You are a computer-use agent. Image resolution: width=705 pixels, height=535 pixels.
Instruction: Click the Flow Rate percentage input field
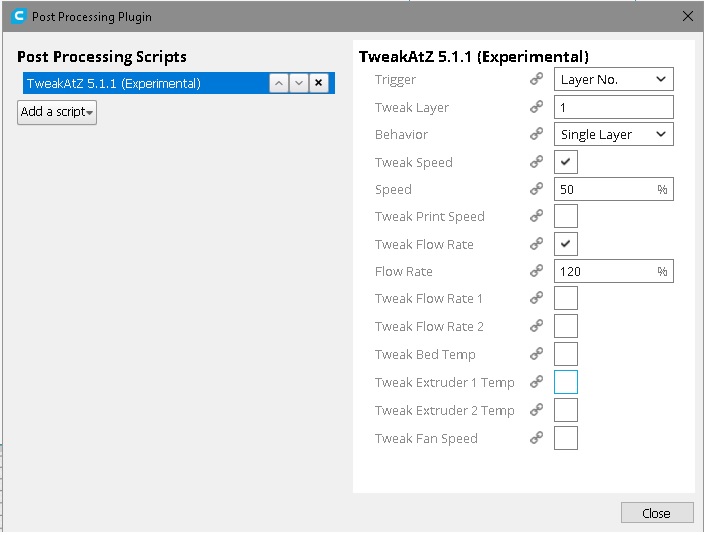[x=614, y=271]
